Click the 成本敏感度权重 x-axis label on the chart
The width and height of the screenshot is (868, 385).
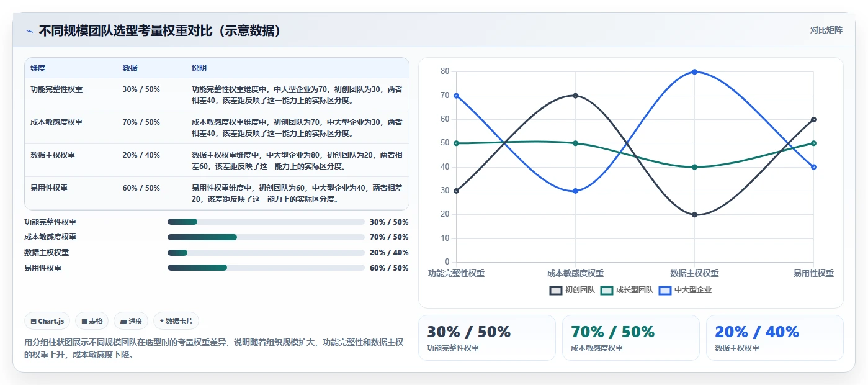tap(575, 273)
